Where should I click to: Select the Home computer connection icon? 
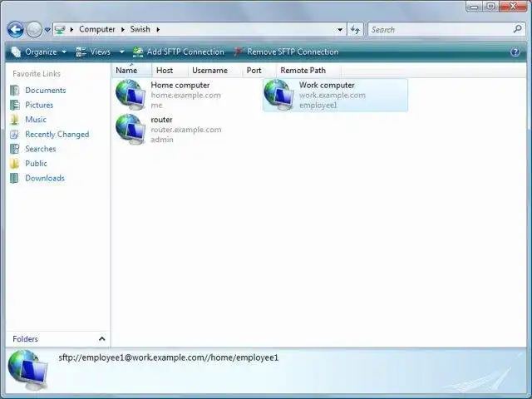[131, 95]
